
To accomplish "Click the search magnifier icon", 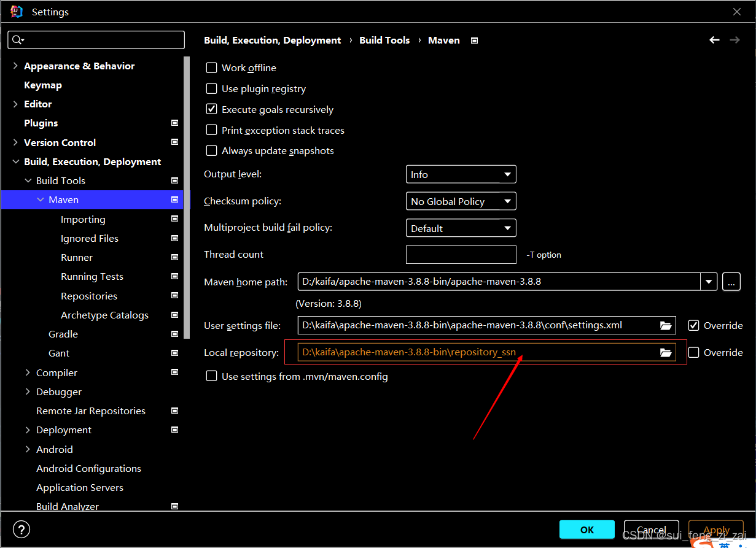I will 17,40.
